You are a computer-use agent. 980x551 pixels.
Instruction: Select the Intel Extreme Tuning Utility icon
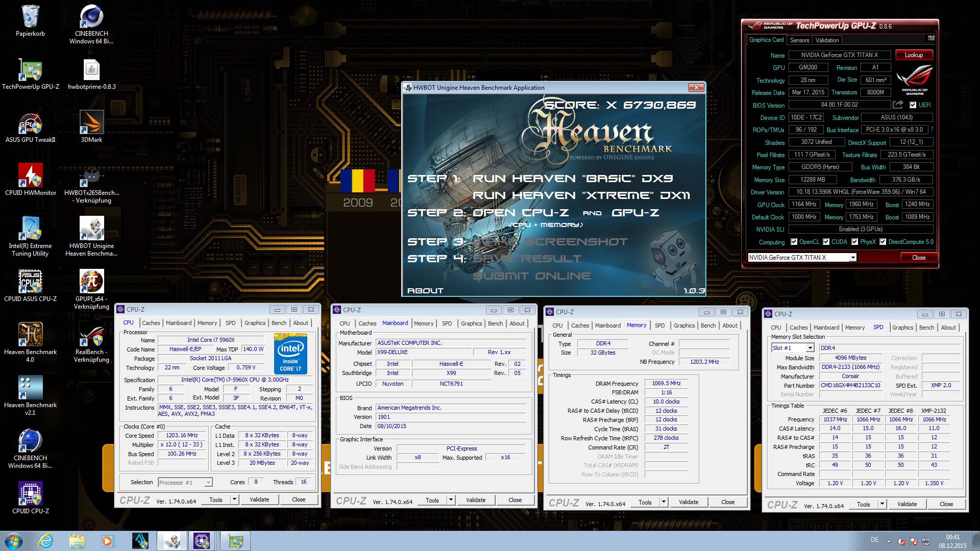(31, 237)
